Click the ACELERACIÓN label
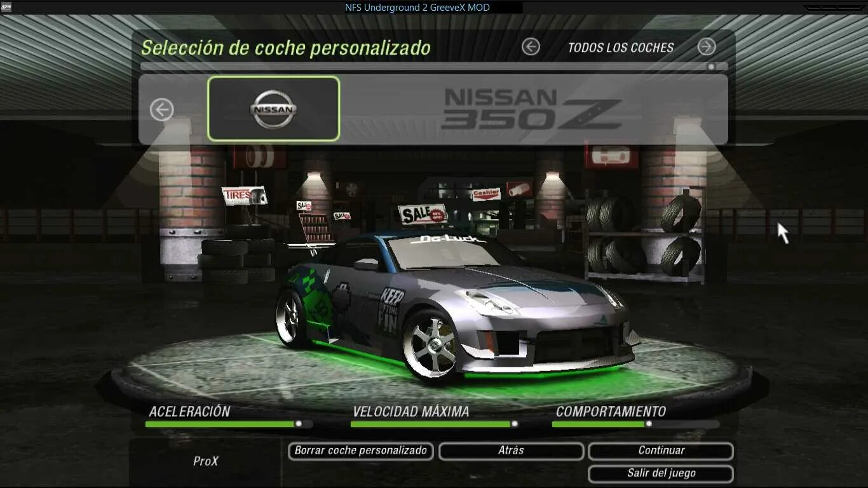 tap(189, 411)
